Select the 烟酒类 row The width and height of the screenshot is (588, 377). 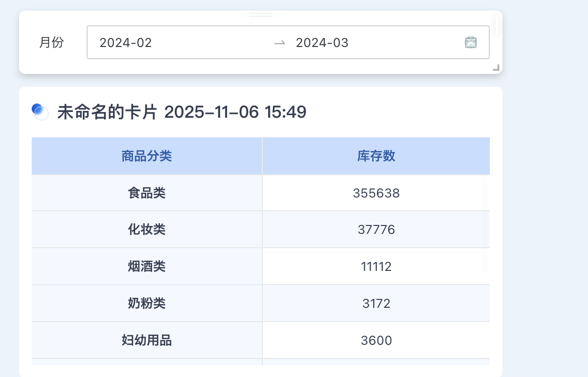[147, 266]
